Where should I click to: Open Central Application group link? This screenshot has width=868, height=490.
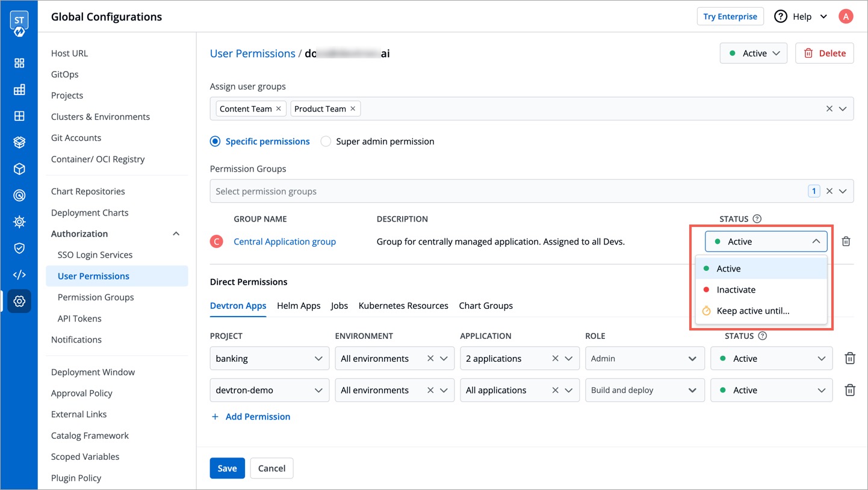tap(285, 241)
